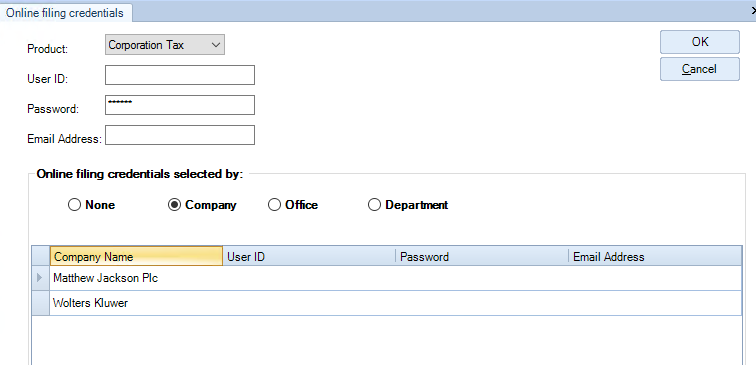This screenshot has height=365, width=756.
Task: Click the User ID column header
Action: [309, 257]
